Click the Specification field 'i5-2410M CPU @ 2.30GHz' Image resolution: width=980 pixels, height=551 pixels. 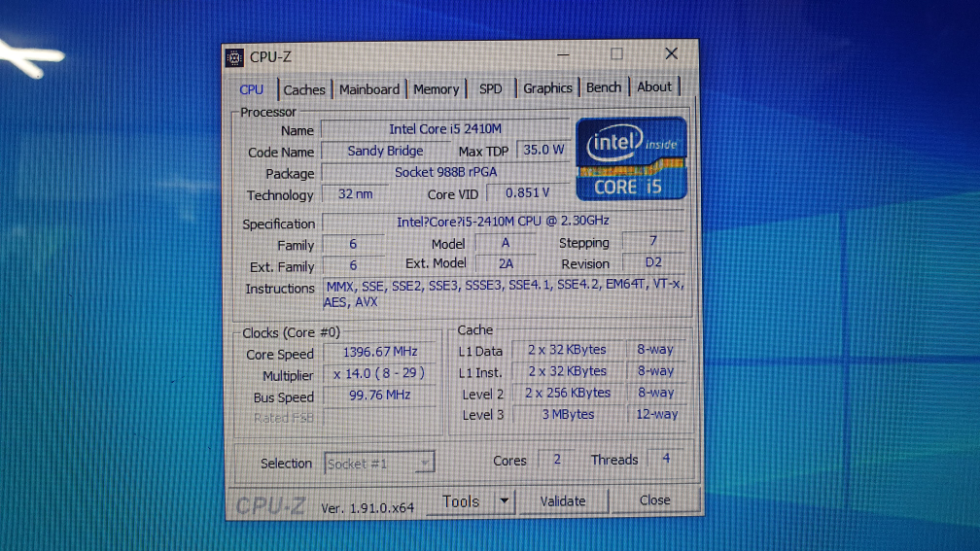[503, 222]
